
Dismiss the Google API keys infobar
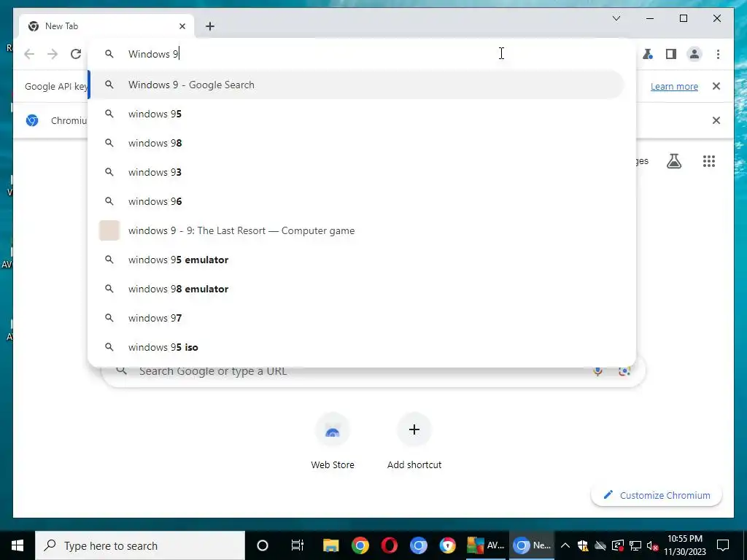(716, 86)
